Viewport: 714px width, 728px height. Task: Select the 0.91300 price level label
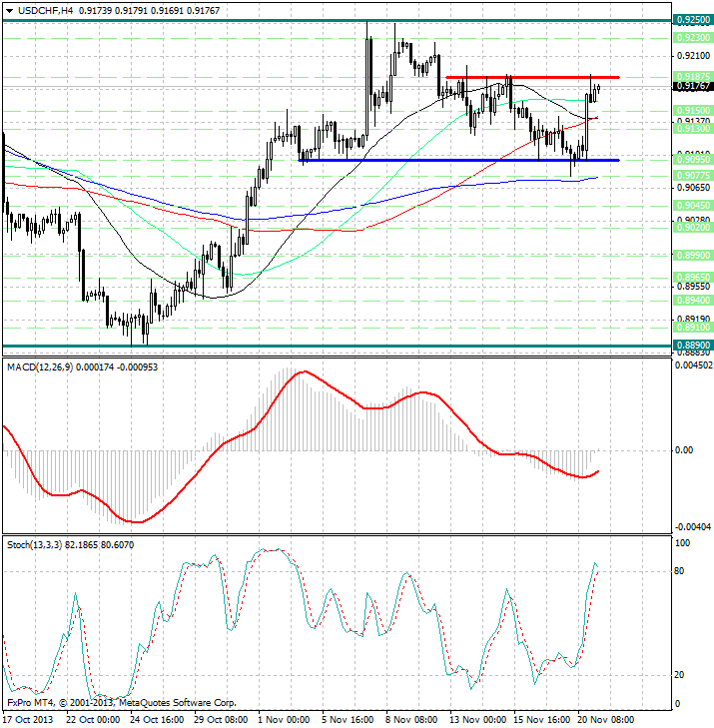[693, 129]
